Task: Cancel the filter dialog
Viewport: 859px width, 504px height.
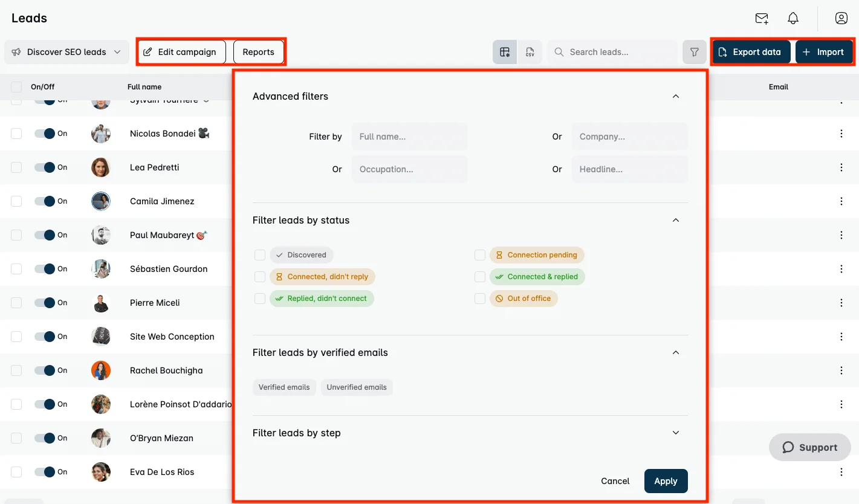Action: [x=615, y=481]
